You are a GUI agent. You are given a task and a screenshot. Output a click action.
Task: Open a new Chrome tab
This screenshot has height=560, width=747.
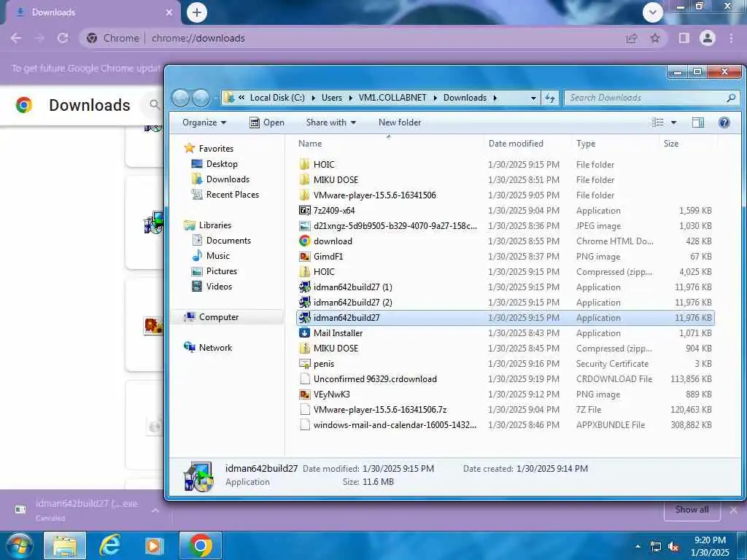tap(197, 12)
